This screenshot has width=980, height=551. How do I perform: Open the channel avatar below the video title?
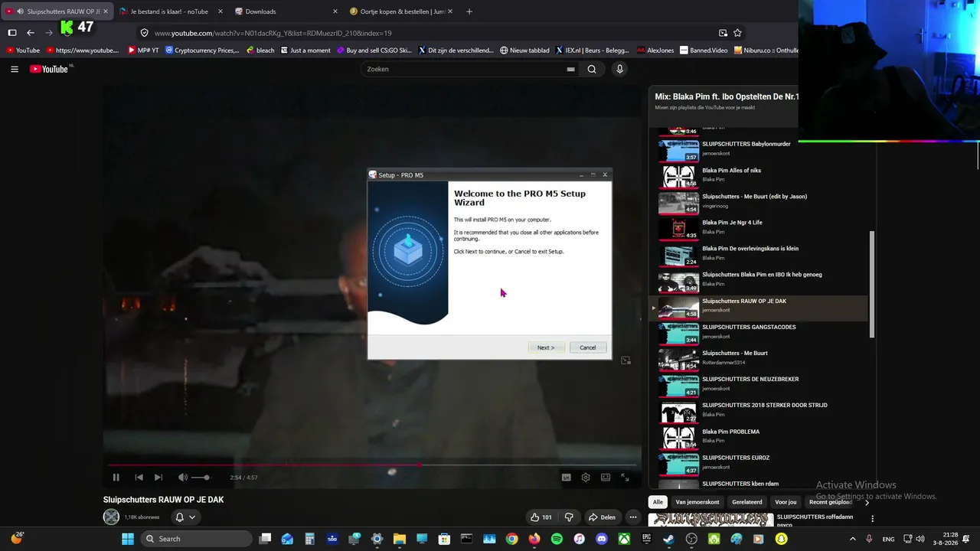coord(111,517)
